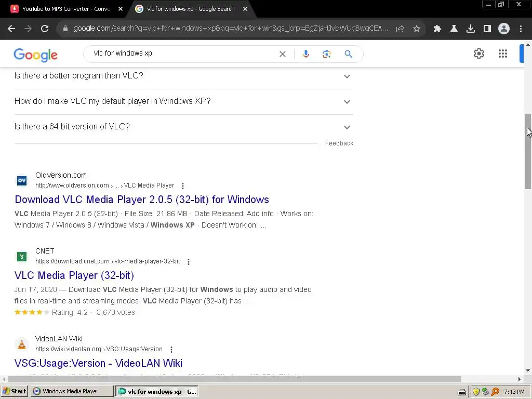
Task: Open Download VLC Media Player 2.0.5 link
Action: [142, 199]
